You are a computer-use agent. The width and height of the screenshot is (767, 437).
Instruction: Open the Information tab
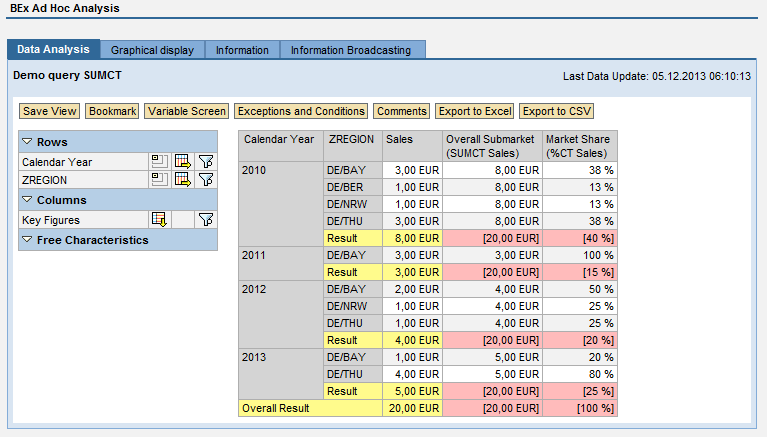tap(242, 50)
